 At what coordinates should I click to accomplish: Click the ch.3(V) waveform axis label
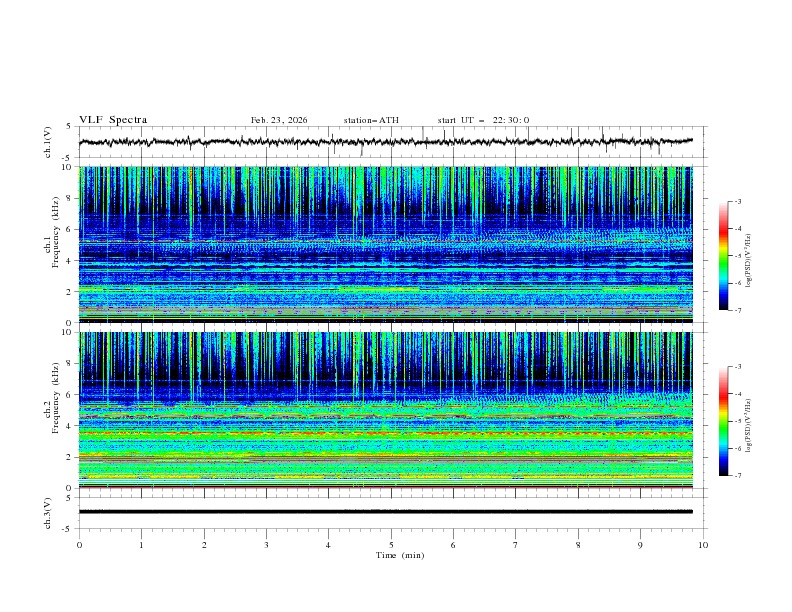click(48, 512)
